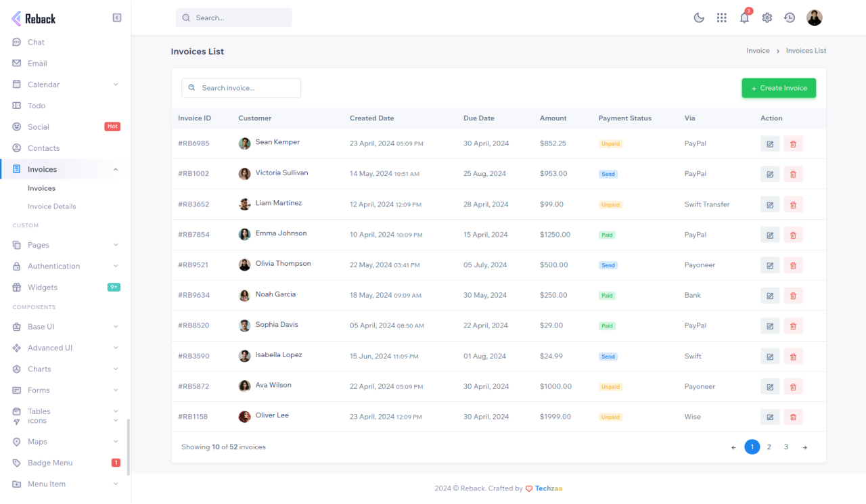Edit invoice #RB3590 for Isabella Lopez

click(770, 356)
